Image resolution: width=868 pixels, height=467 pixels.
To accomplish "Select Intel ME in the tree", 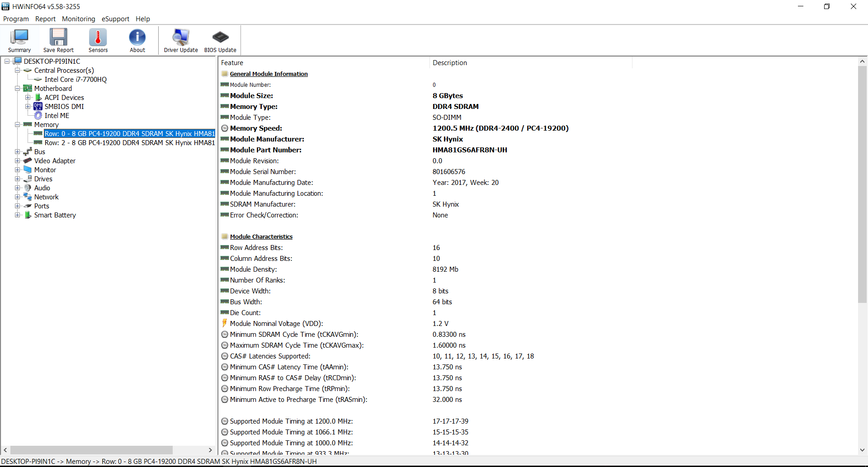I will pyautogui.click(x=57, y=116).
